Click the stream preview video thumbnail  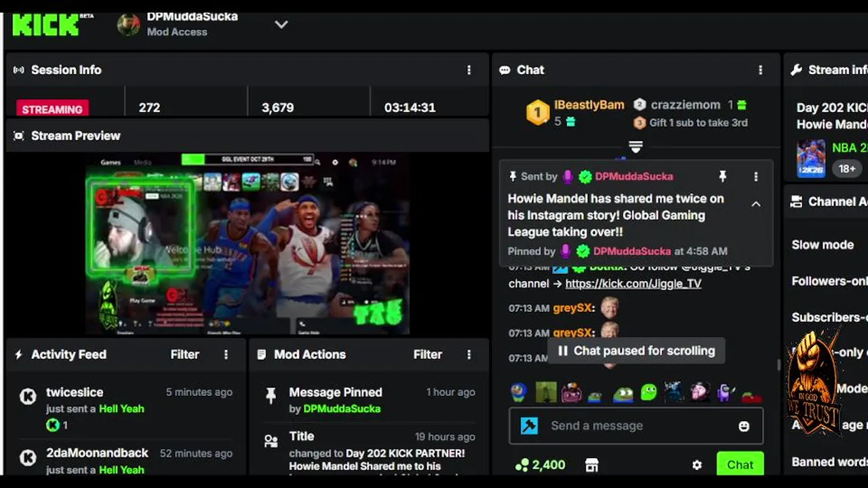[248, 244]
